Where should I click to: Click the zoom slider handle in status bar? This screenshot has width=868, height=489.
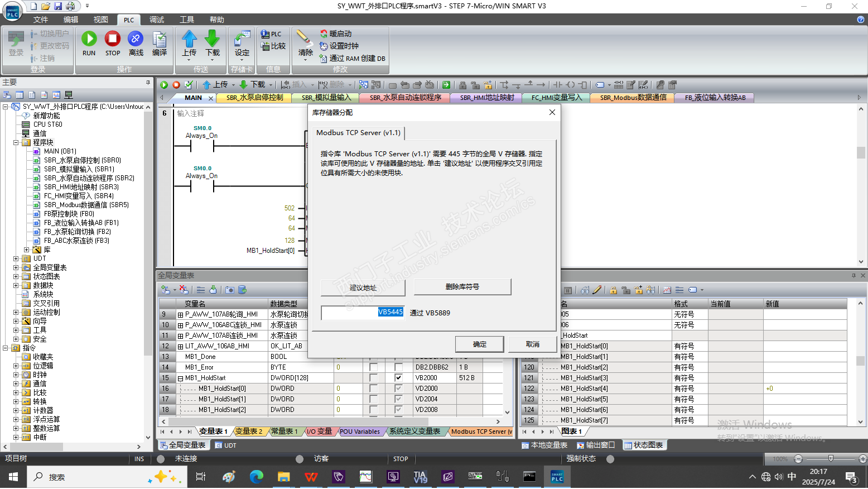coord(831,459)
